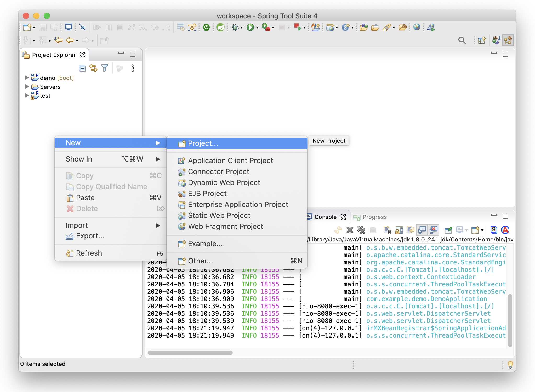535x392 pixels.
Task: Toggle Link with Editor in Project Explorer
Action: point(93,68)
